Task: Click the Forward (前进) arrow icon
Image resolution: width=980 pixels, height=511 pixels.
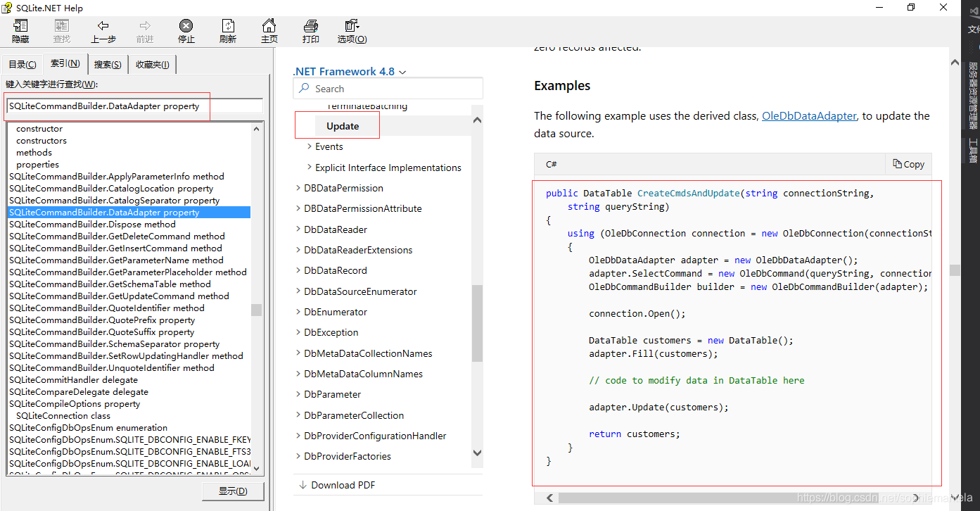Action: (145, 26)
